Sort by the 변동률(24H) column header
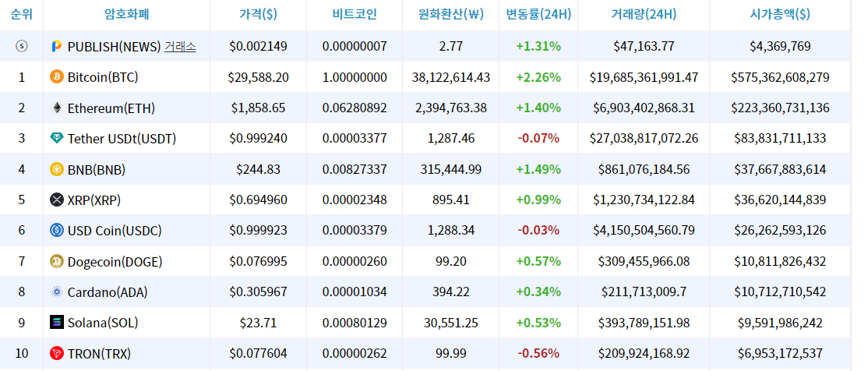The width and height of the screenshot is (868, 371). click(538, 14)
